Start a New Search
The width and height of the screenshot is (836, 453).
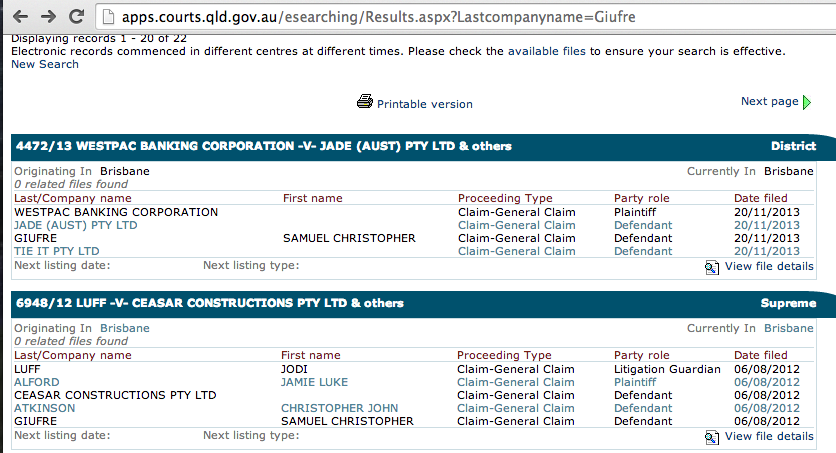coord(44,64)
